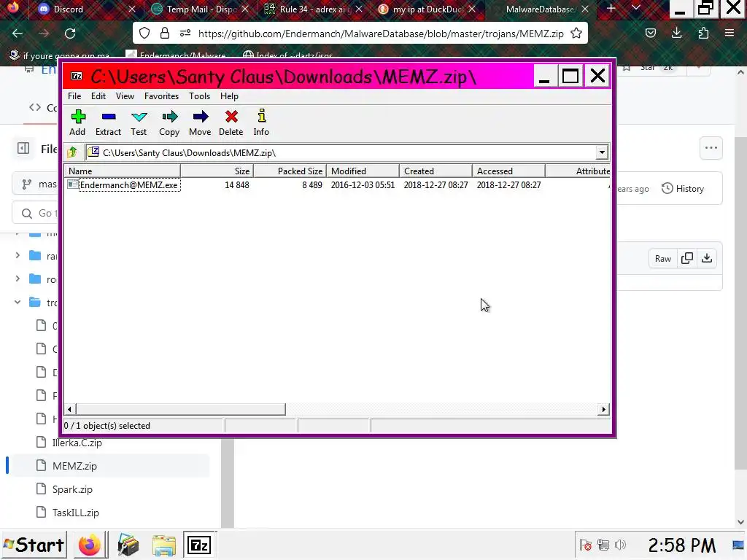Open the File menu in 7-Zip

[x=74, y=96]
